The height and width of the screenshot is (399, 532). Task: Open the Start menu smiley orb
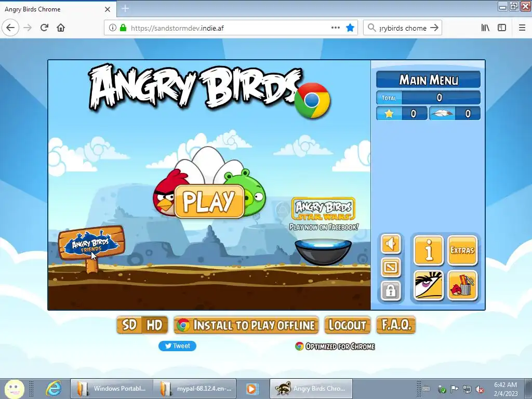(x=14, y=389)
